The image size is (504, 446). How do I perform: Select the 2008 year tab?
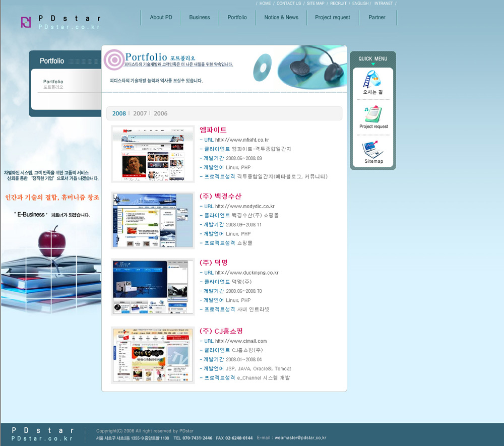coord(119,113)
